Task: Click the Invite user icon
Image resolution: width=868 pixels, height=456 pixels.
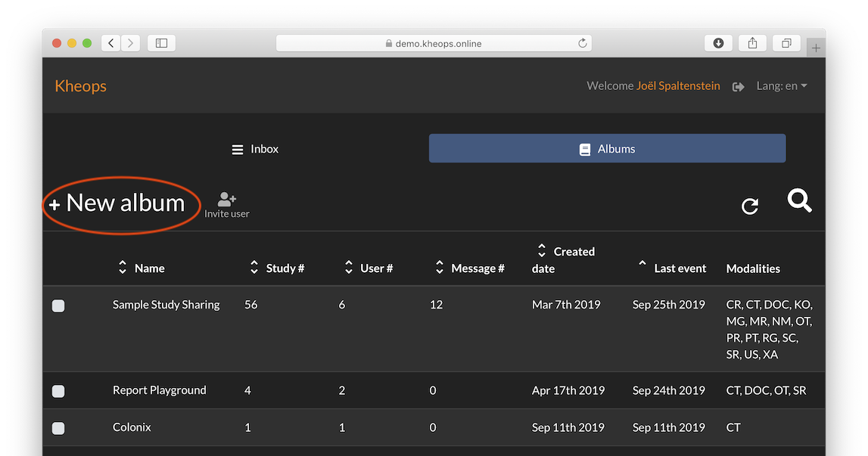Action: (x=227, y=199)
